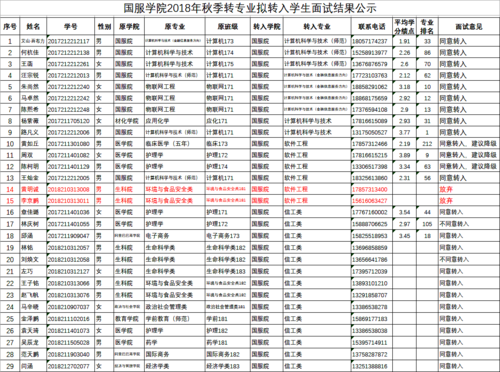Select the major rank cell 70
This screenshot has width=500, height=372.
point(427,64)
